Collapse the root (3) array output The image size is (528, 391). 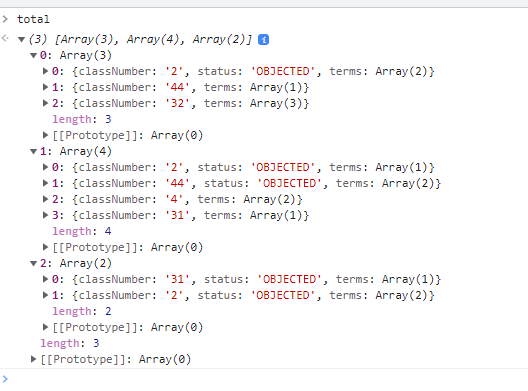click(22, 40)
